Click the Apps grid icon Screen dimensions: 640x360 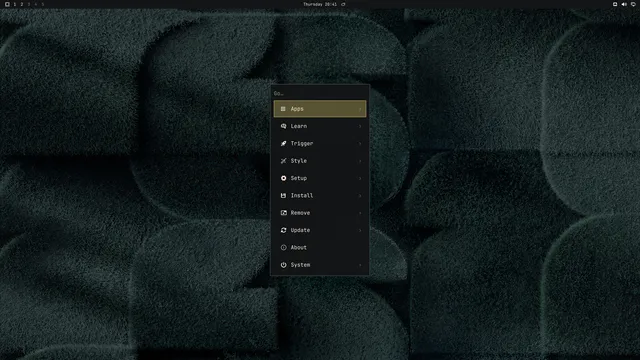283,109
